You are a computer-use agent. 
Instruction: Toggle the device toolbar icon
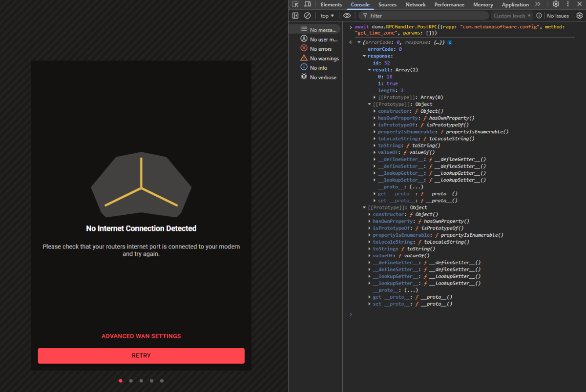click(x=308, y=4)
